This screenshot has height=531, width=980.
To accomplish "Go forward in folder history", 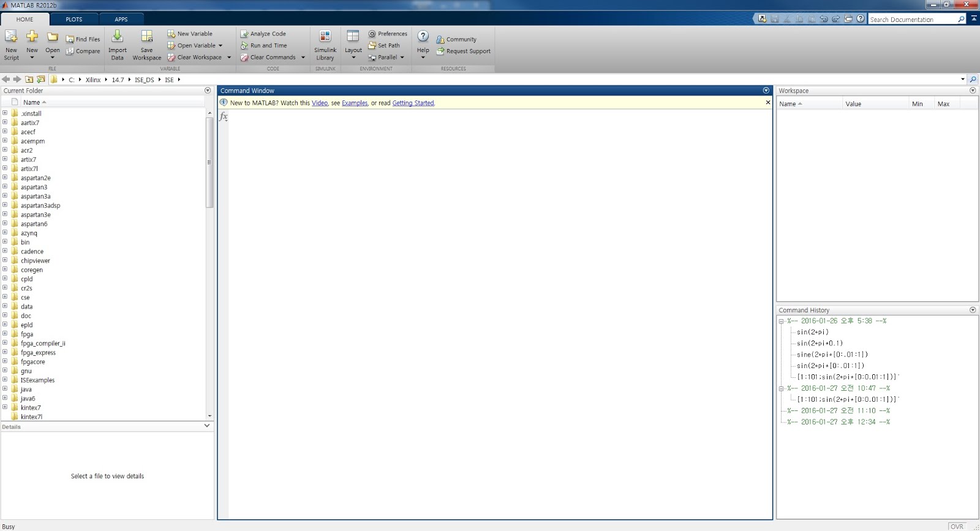I will (x=17, y=80).
